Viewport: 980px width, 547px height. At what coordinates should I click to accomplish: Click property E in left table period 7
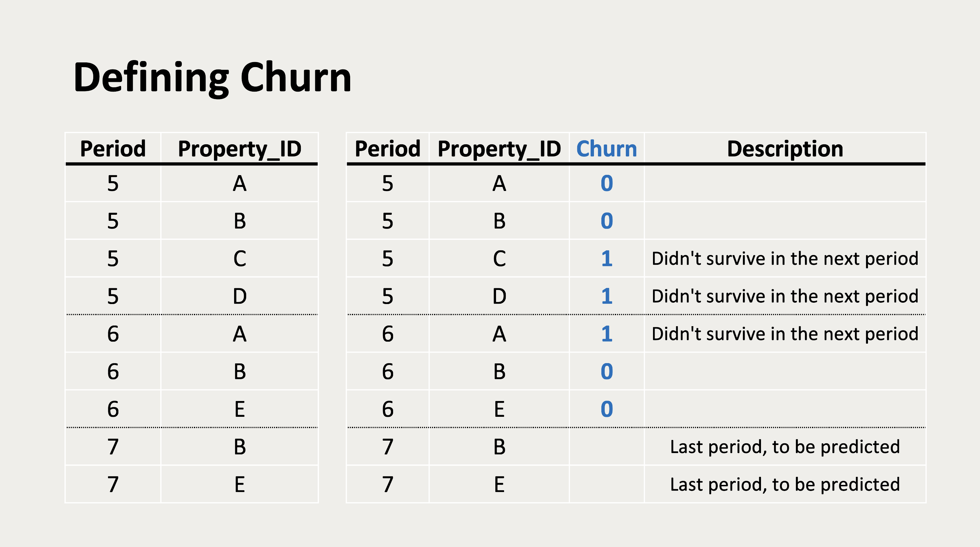[x=240, y=484]
